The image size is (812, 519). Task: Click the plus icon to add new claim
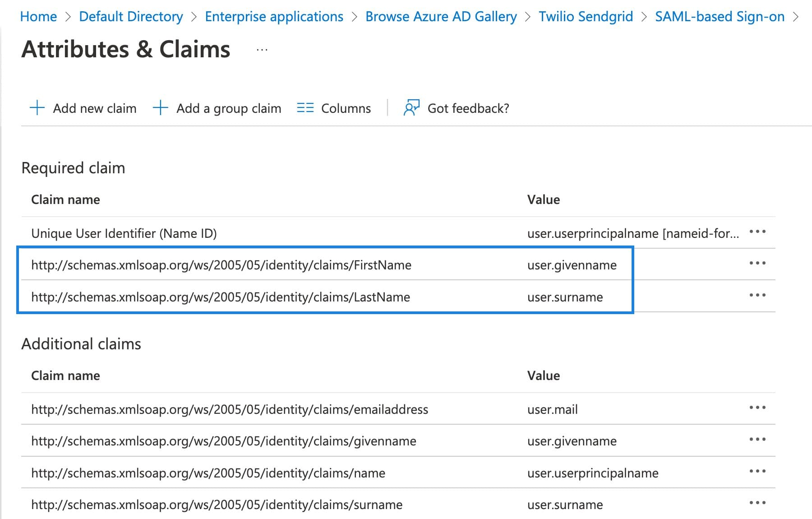coord(37,108)
